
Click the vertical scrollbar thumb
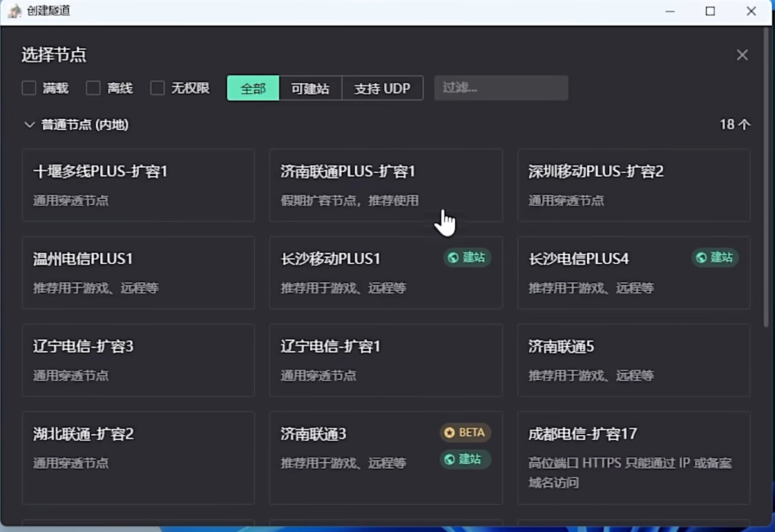click(x=766, y=177)
